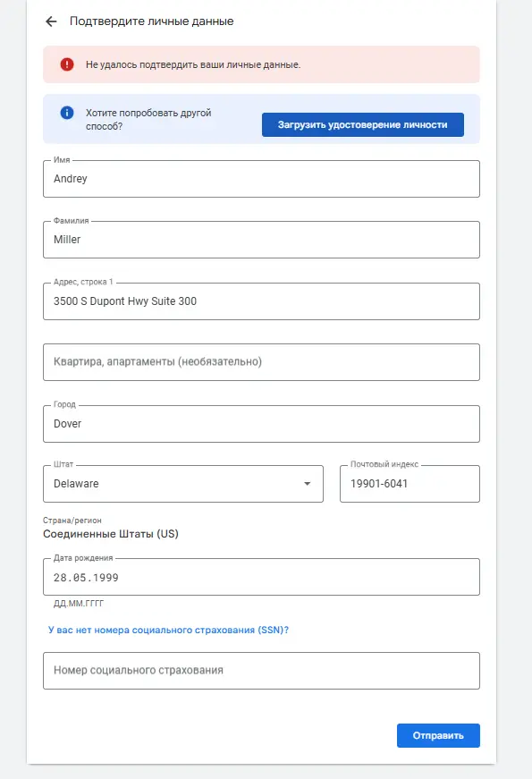Select the Фамилия field containing Miller
This screenshot has height=779, width=532.
[261, 240]
